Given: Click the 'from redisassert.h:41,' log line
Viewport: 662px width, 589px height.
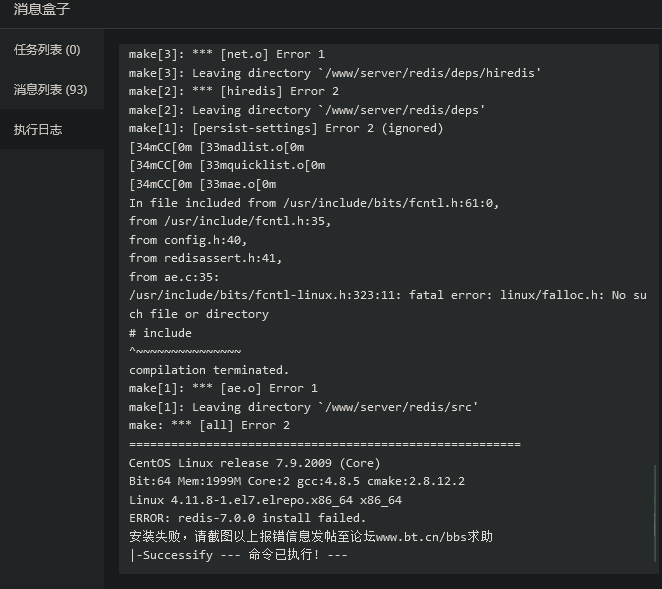Looking at the screenshot, I should pos(206,258).
